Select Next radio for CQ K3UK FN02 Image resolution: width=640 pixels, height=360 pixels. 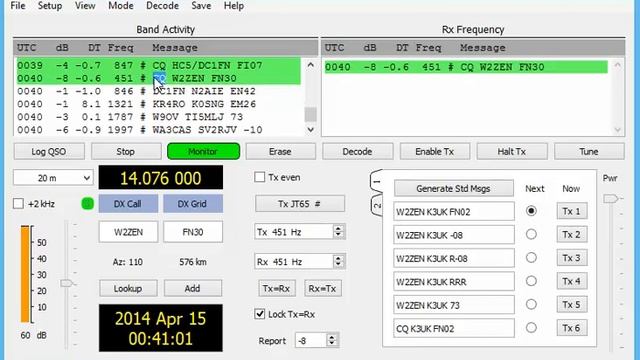pyautogui.click(x=531, y=328)
